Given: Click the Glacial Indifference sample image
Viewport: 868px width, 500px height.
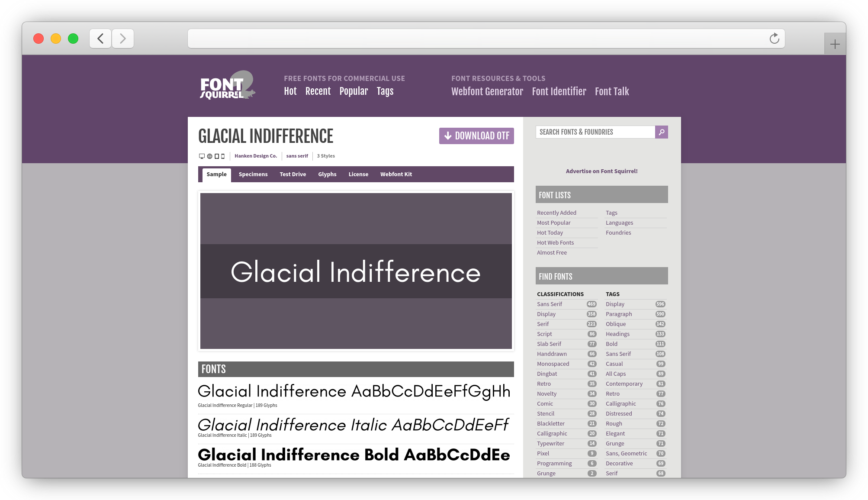Looking at the screenshot, I should 356,271.
